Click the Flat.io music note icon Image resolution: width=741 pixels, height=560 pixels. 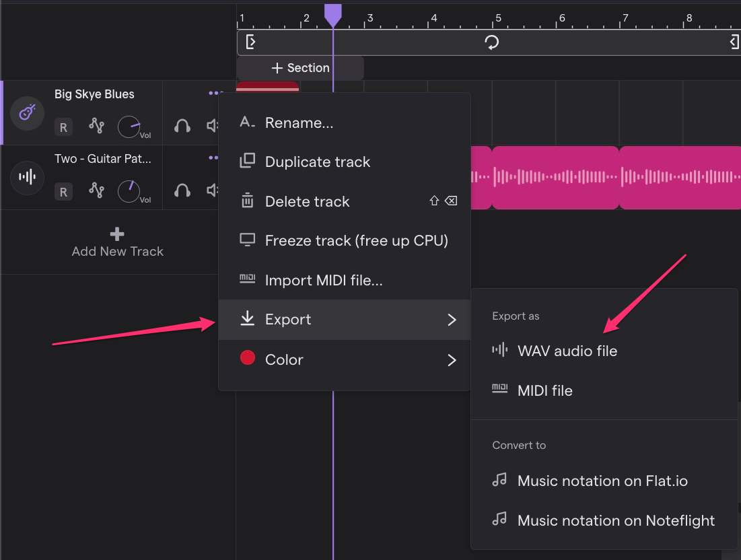(499, 480)
